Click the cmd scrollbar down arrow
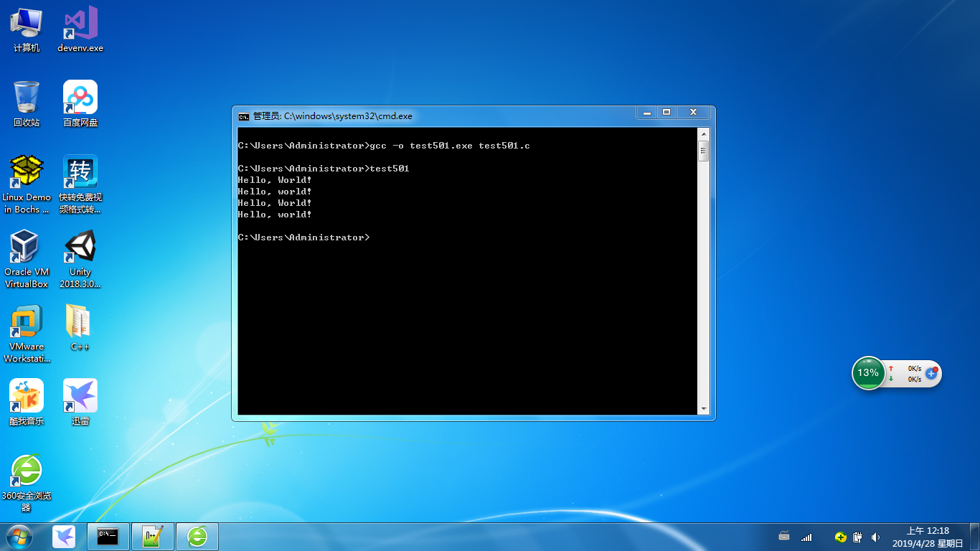 (704, 409)
